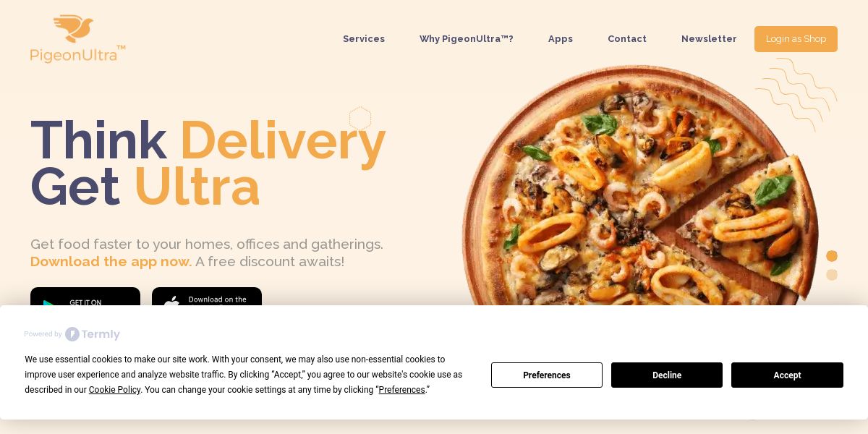Click the PigeonUltra pigeon bird logo icon
This screenshot has height=434, width=868.
pyautogui.click(x=73, y=29)
